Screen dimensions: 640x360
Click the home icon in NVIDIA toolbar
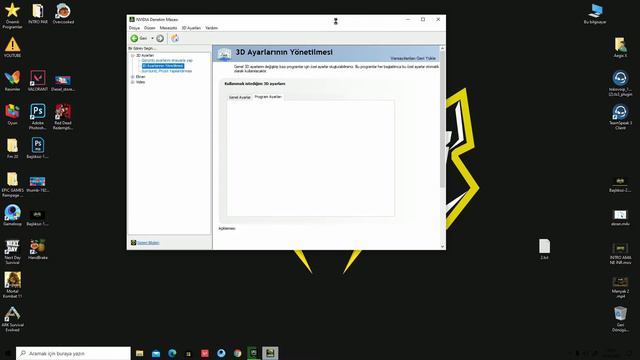175,38
